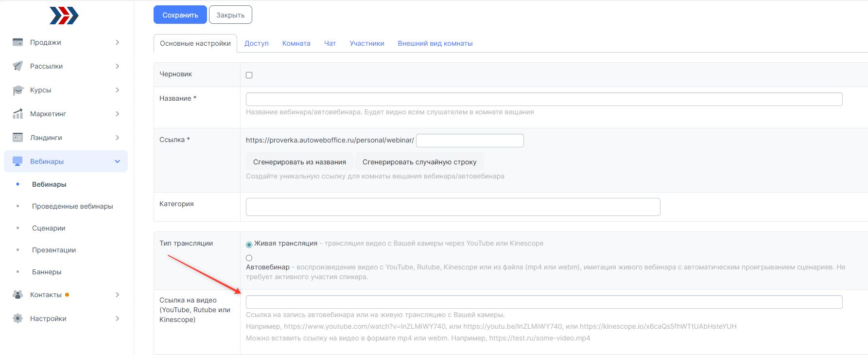Focus the Ссылка на видео input field
The height and width of the screenshot is (355, 868).
click(544, 302)
